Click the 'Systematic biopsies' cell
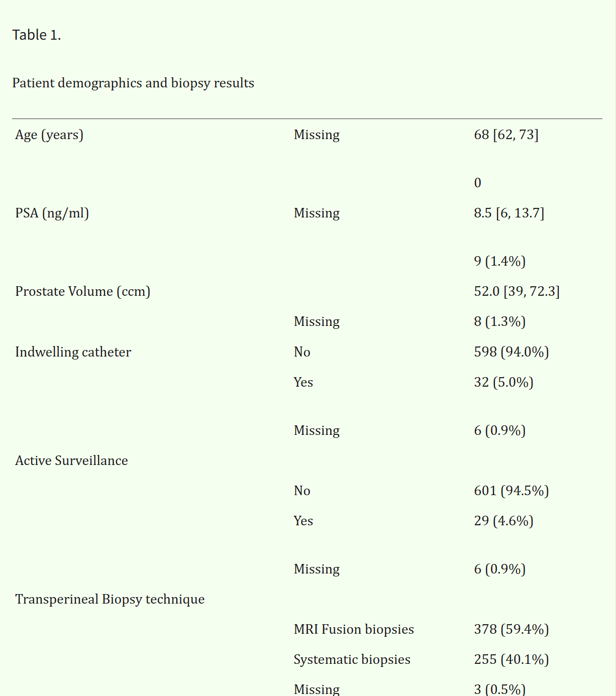The width and height of the screenshot is (616, 696). 352,660
